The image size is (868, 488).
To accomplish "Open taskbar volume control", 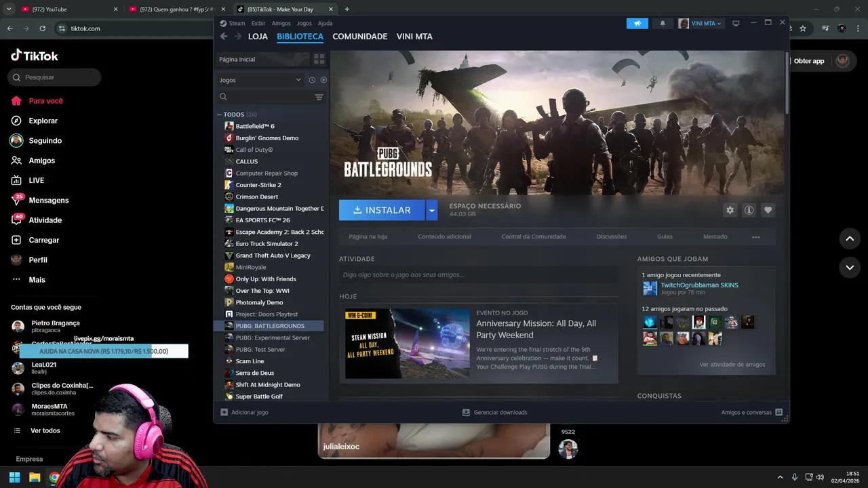I will (x=820, y=477).
